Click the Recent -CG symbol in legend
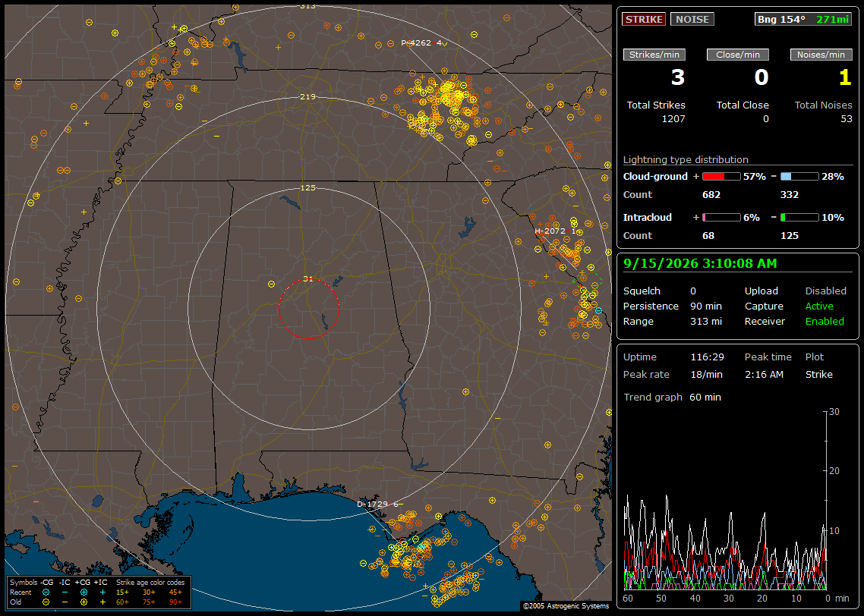The width and height of the screenshot is (864, 616). pos(46,592)
